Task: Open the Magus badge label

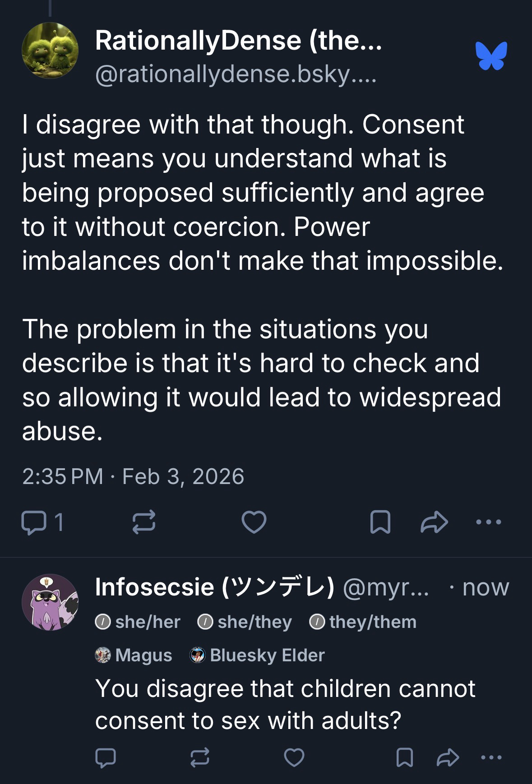Action: click(134, 655)
